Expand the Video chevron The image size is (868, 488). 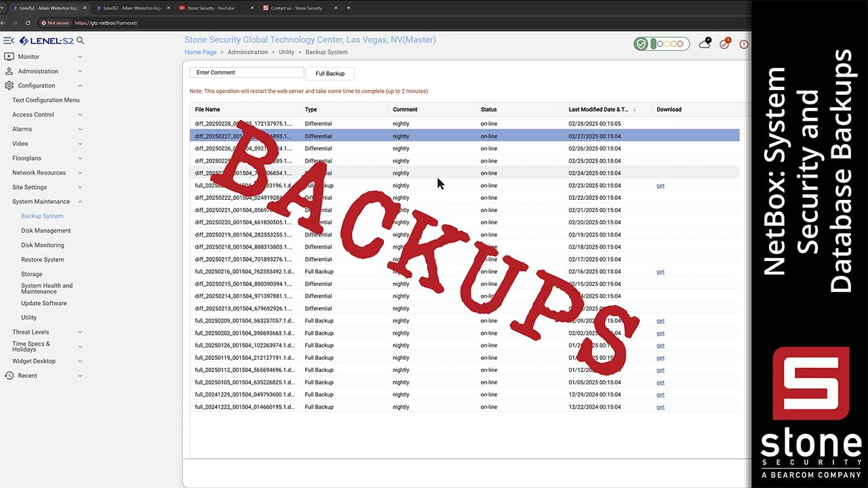click(x=80, y=144)
